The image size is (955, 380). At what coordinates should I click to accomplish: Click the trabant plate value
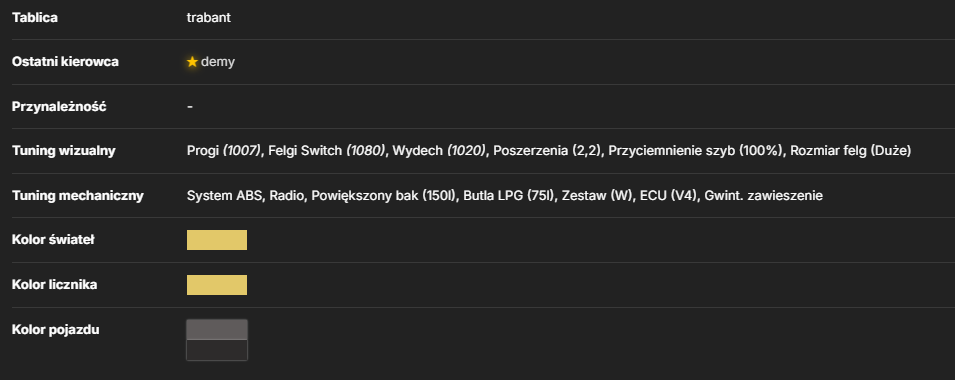209,18
